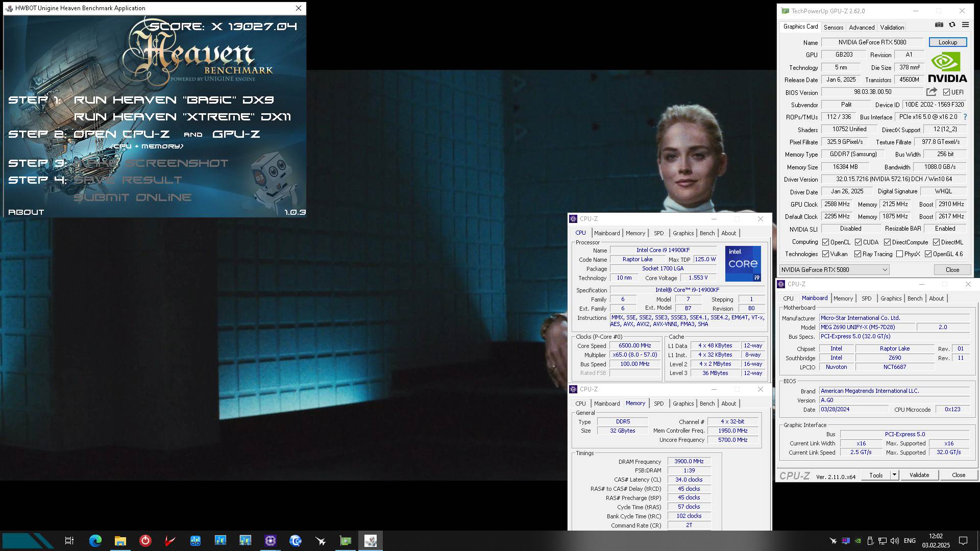This screenshot has height=551, width=980.
Task: Click the Intel Core i9 logo in CPU-Z
Action: 743,264
